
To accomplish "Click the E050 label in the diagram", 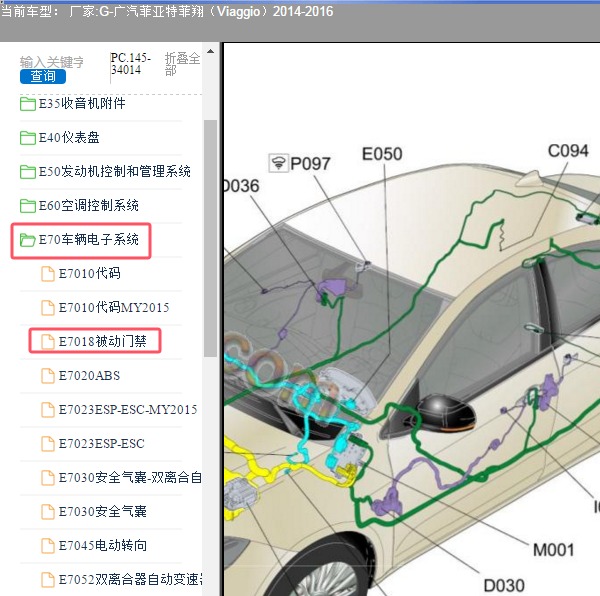I will tap(382, 154).
